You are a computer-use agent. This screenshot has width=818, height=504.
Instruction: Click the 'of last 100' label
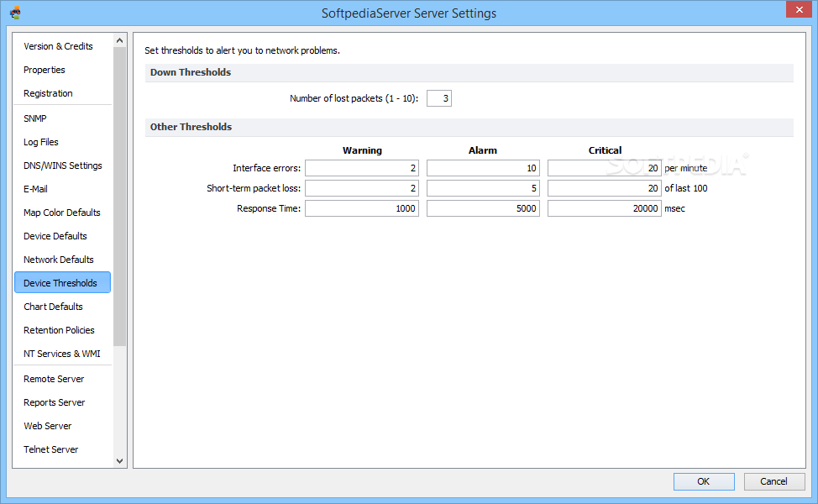[x=685, y=188]
